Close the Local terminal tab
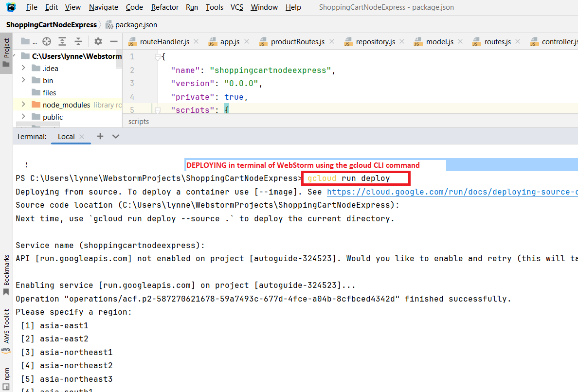The width and height of the screenshot is (578, 392). [82, 137]
